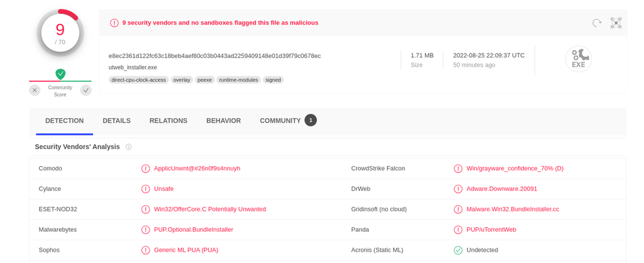Viewport: 644px width, 263px height.
Task: Switch to the DETAILS tab
Action: (116, 121)
